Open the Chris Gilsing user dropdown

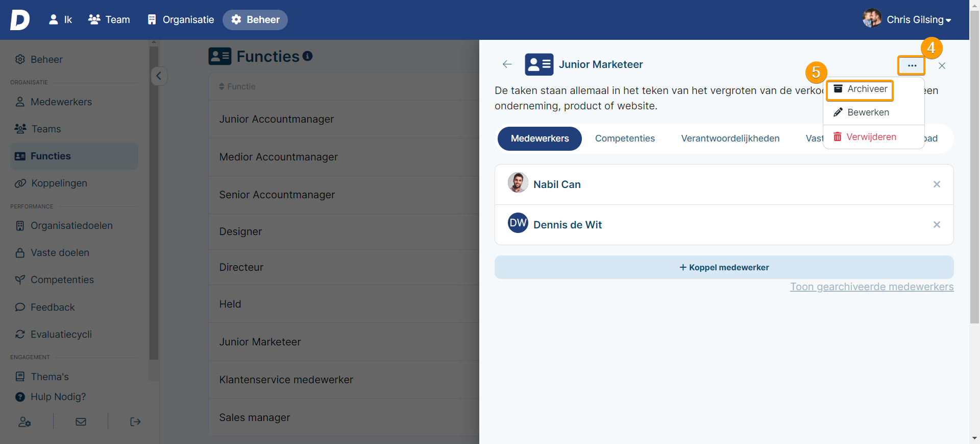click(919, 20)
